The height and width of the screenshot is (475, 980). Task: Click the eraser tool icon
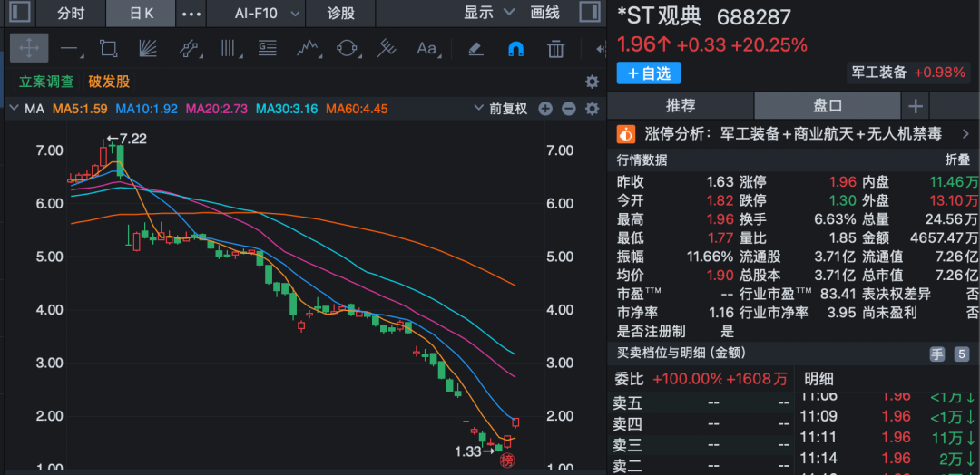click(x=474, y=48)
